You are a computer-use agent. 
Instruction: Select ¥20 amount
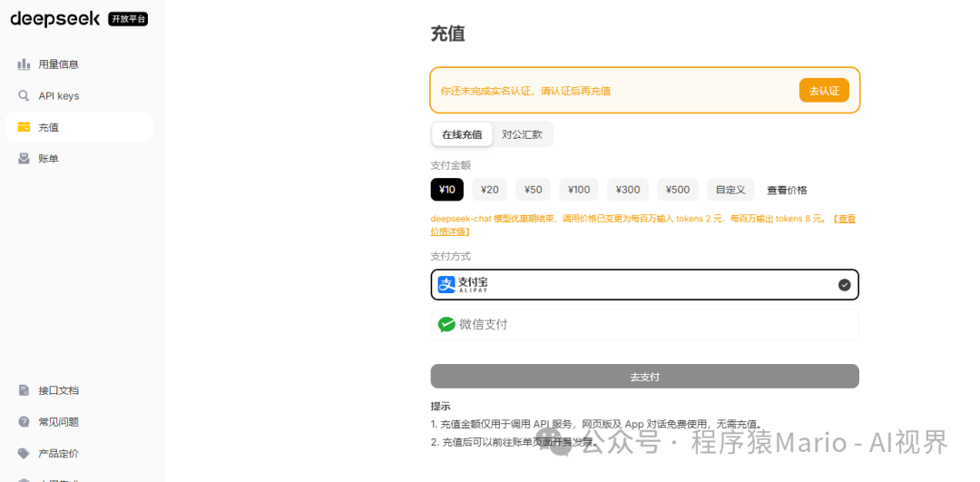(x=489, y=190)
